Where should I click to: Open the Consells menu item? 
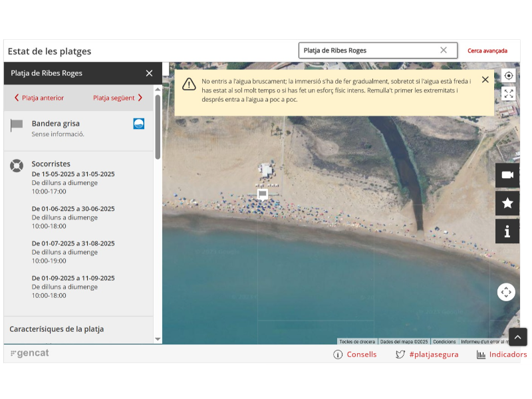(355, 354)
